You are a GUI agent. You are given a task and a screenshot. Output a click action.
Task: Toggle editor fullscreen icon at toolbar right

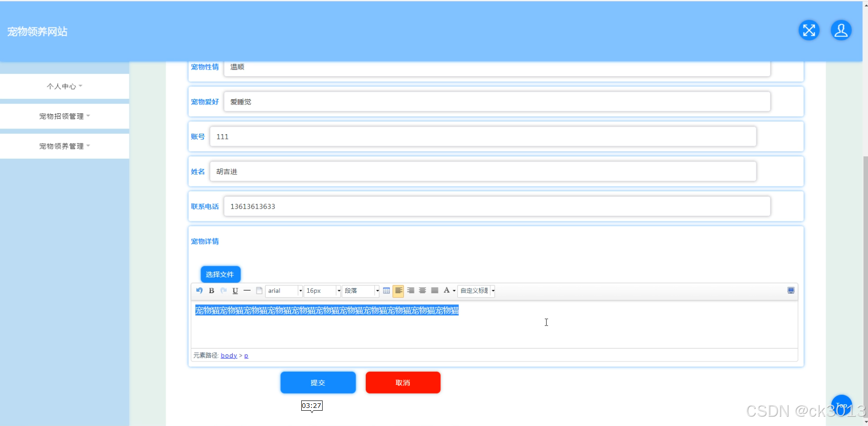coord(791,290)
